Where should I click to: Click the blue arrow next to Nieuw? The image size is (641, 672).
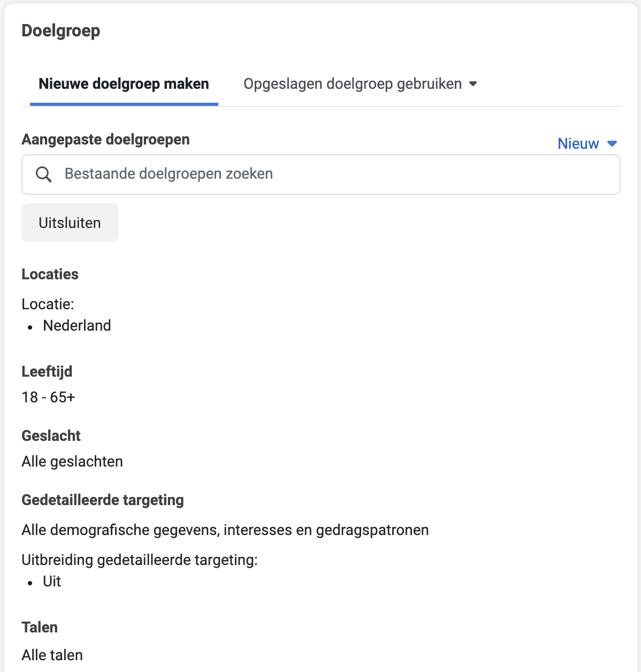[612, 143]
